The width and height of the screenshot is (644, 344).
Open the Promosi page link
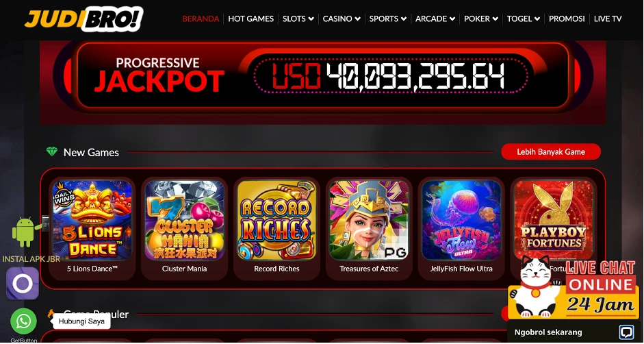pos(567,19)
